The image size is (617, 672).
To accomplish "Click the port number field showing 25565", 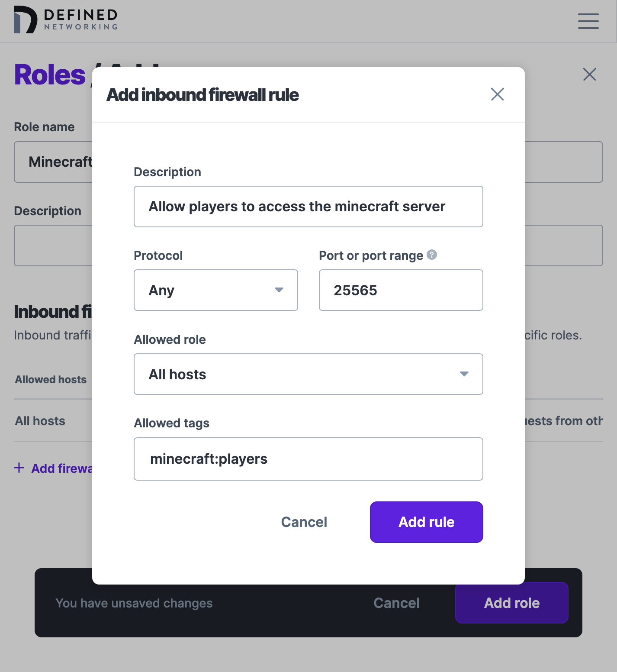I will [x=400, y=290].
